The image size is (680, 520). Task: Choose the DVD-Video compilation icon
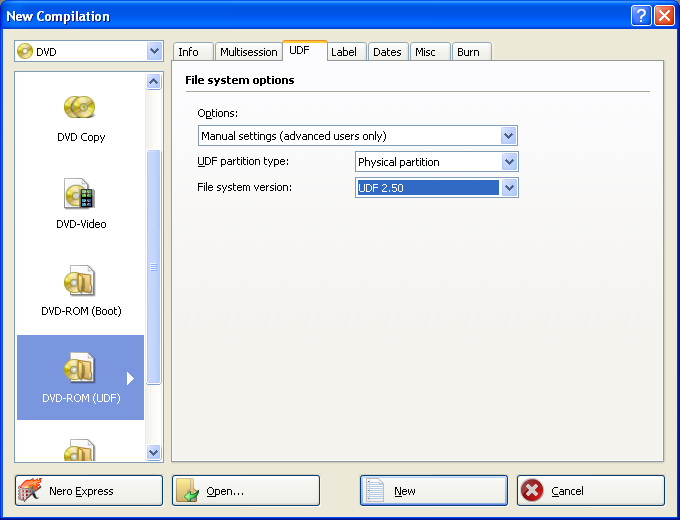80,194
